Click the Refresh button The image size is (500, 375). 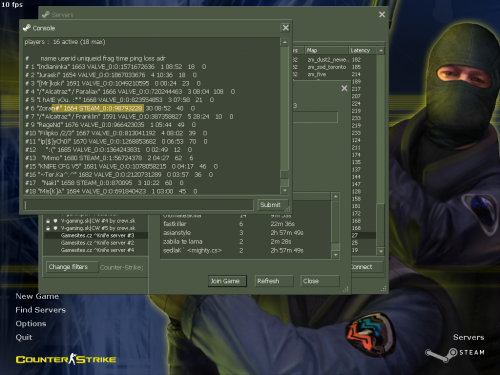[x=274, y=281]
